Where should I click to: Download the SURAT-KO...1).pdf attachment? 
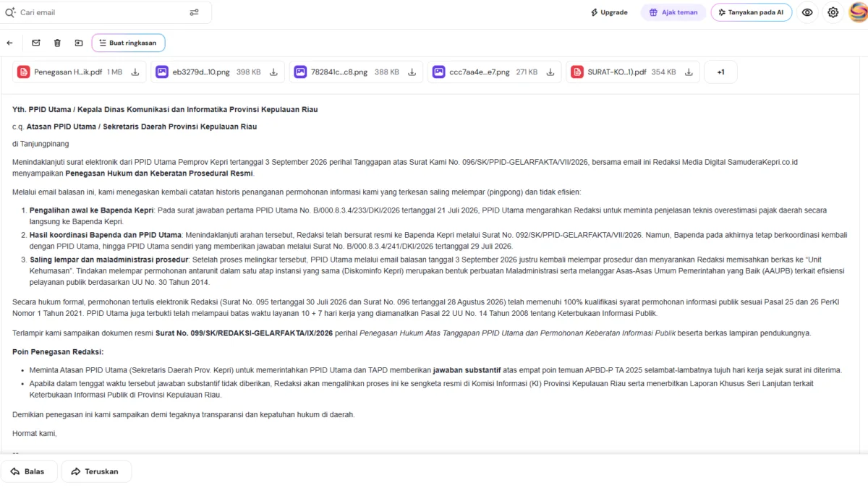[x=689, y=72]
